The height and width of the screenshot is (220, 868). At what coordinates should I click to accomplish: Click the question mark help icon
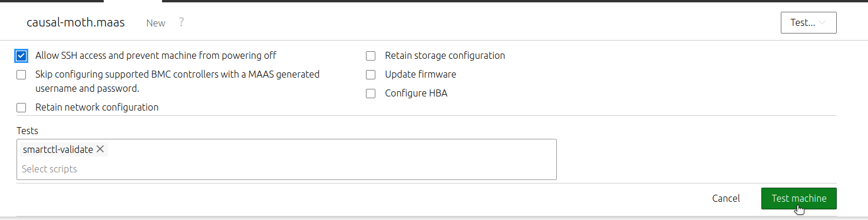point(181,22)
